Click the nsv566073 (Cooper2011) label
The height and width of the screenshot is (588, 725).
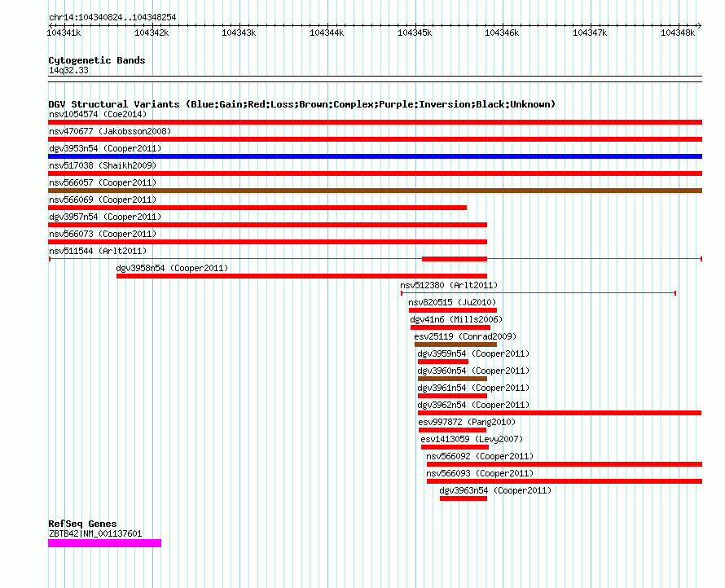point(103,234)
